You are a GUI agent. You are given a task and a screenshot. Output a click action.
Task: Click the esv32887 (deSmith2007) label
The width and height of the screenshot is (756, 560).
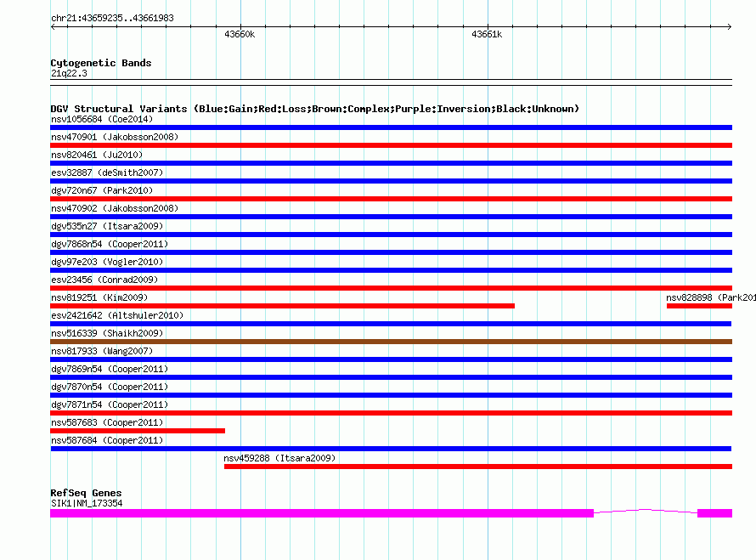tap(107, 173)
